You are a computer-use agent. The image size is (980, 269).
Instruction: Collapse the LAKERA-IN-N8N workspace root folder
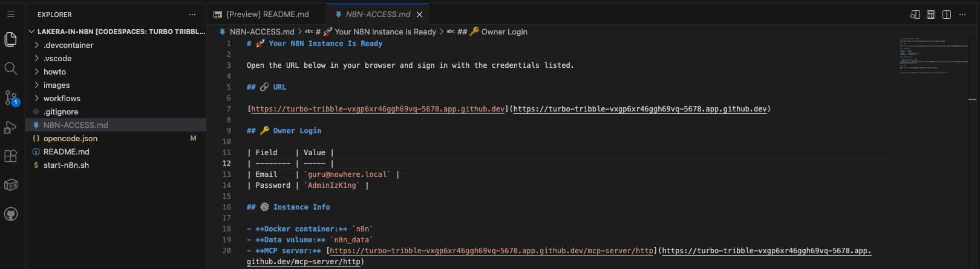116,32
